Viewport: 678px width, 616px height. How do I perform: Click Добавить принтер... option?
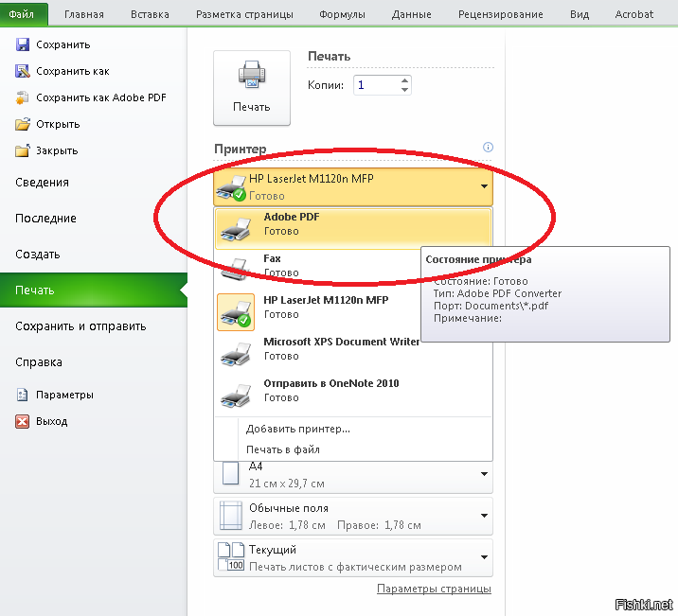pos(298,429)
